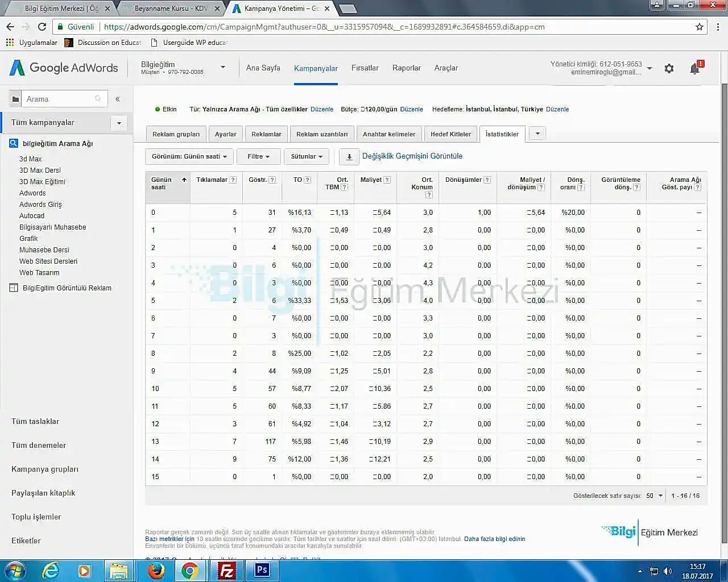Click the Arama search field in sidebar
This screenshot has width=728, height=582.
pyautogui.click(x=59, y=99)
